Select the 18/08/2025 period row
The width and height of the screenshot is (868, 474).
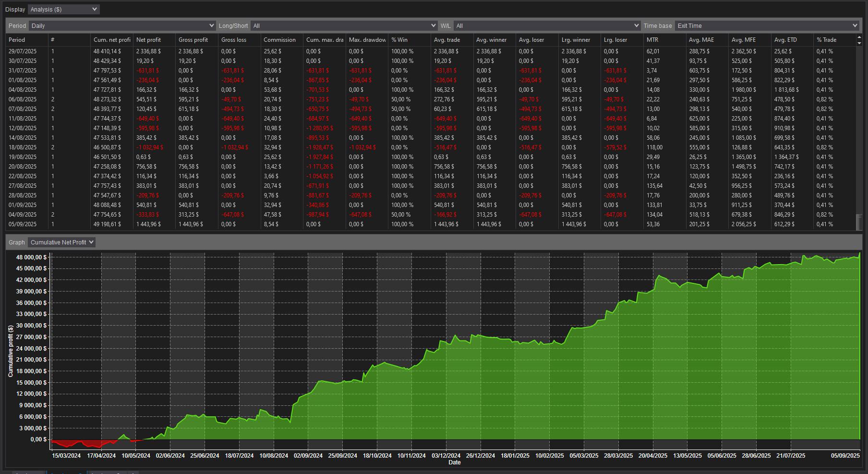pos(431,147)
